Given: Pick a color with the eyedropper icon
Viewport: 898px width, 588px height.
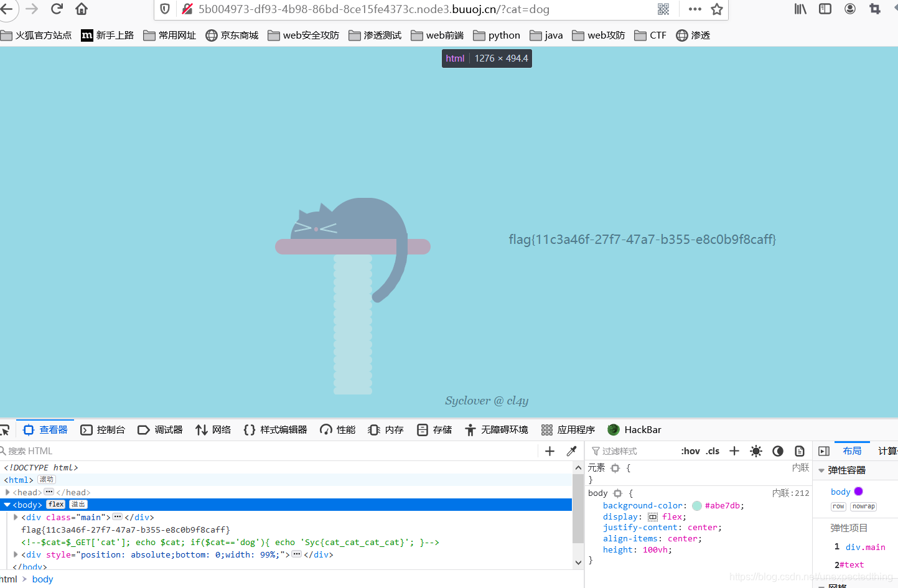Looking at the screenshot, I should [x=571, y=451].
